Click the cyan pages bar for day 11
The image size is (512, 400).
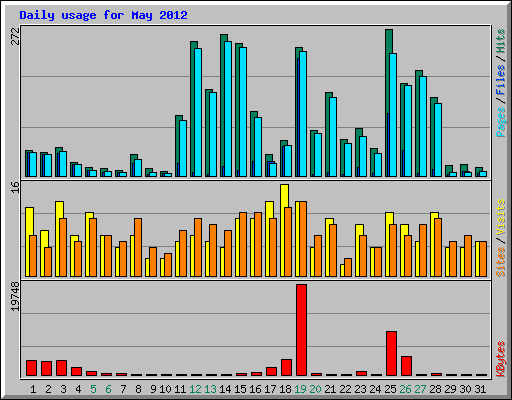[183, 148]
